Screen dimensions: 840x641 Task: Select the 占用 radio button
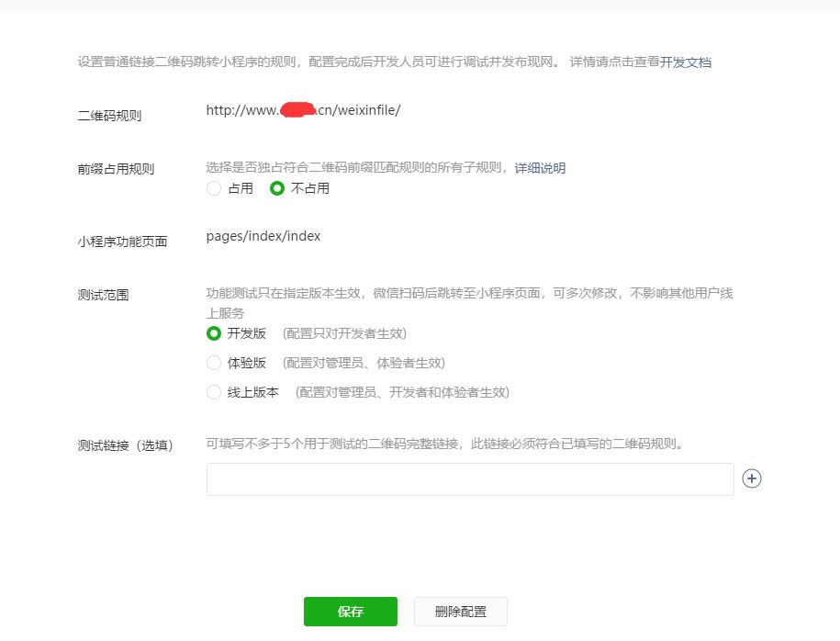point(214,188)
